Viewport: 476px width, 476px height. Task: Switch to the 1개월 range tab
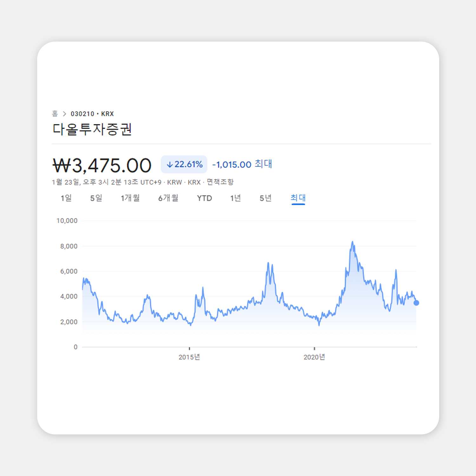[130, 198]
